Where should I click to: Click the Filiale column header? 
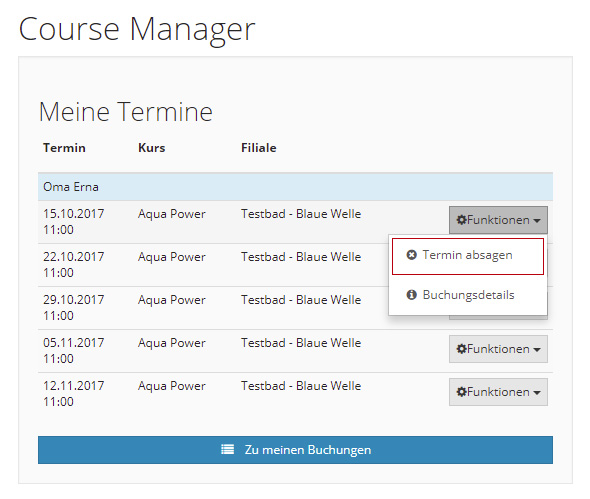259,148
